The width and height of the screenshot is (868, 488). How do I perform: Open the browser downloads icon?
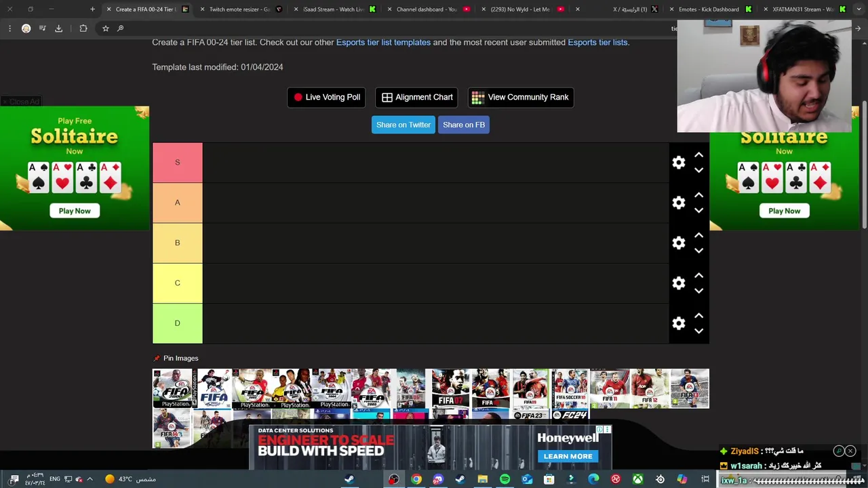pos(58,28)
